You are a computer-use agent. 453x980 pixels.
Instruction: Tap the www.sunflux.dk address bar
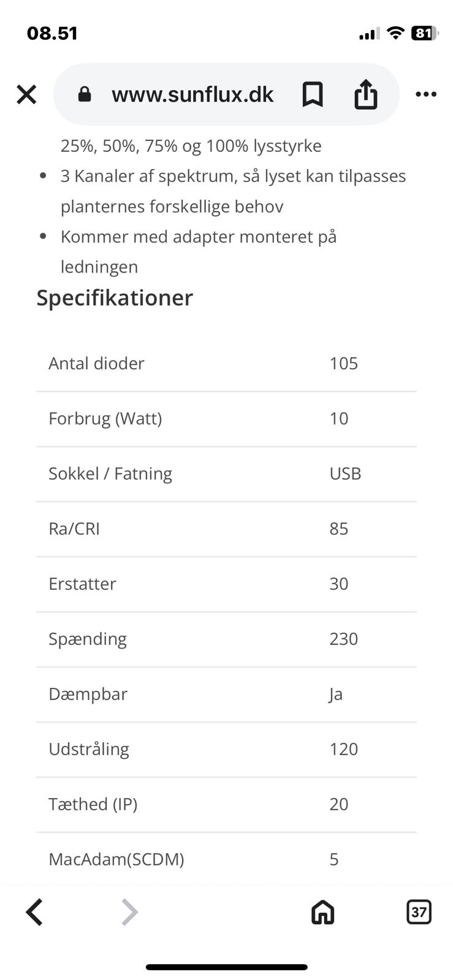192,94
